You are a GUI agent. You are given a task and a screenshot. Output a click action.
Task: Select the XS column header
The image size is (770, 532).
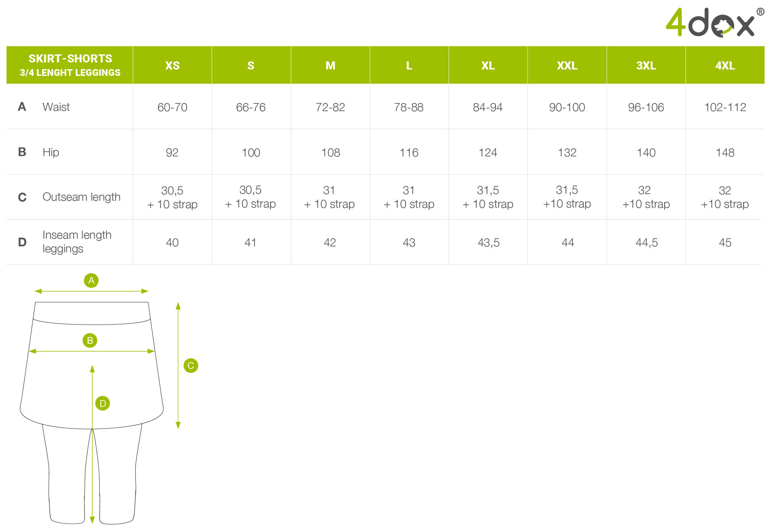pos(172,65)
